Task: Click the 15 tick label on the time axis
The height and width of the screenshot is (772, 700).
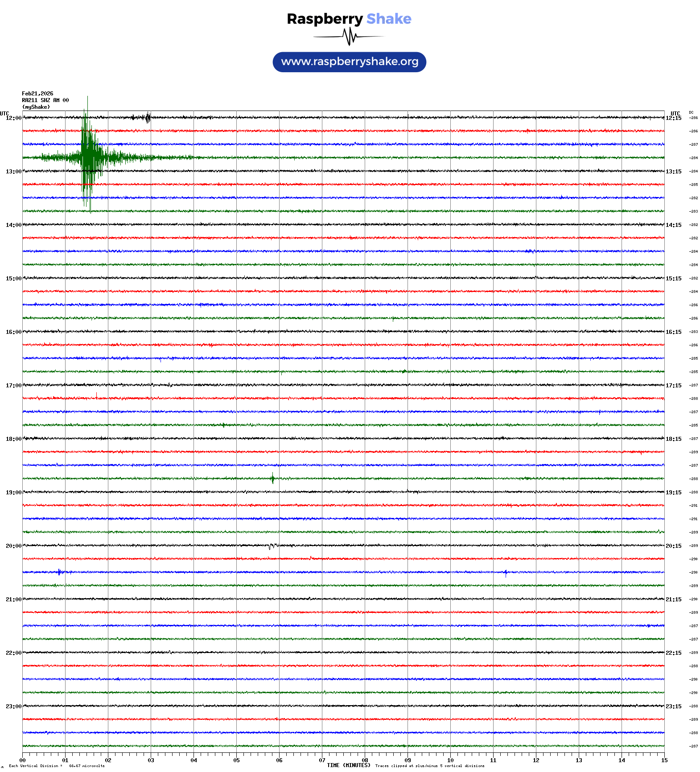Action: coord(664,760)
